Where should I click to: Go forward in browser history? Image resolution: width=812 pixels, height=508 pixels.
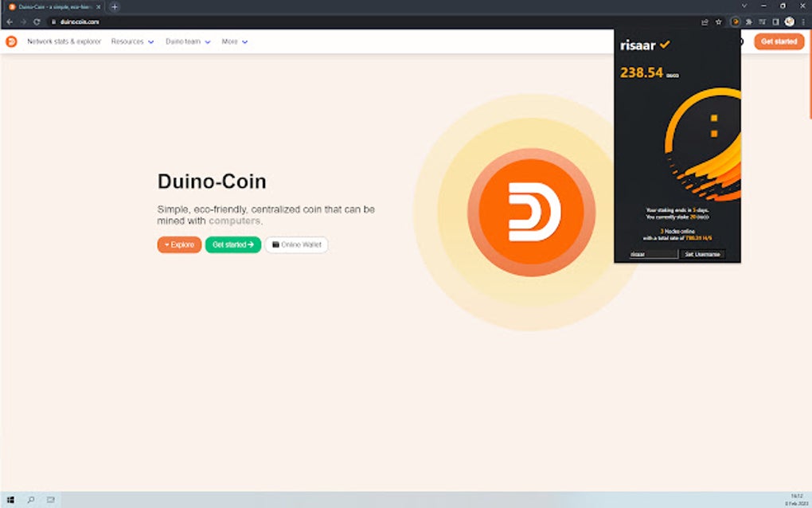(23, 21)
